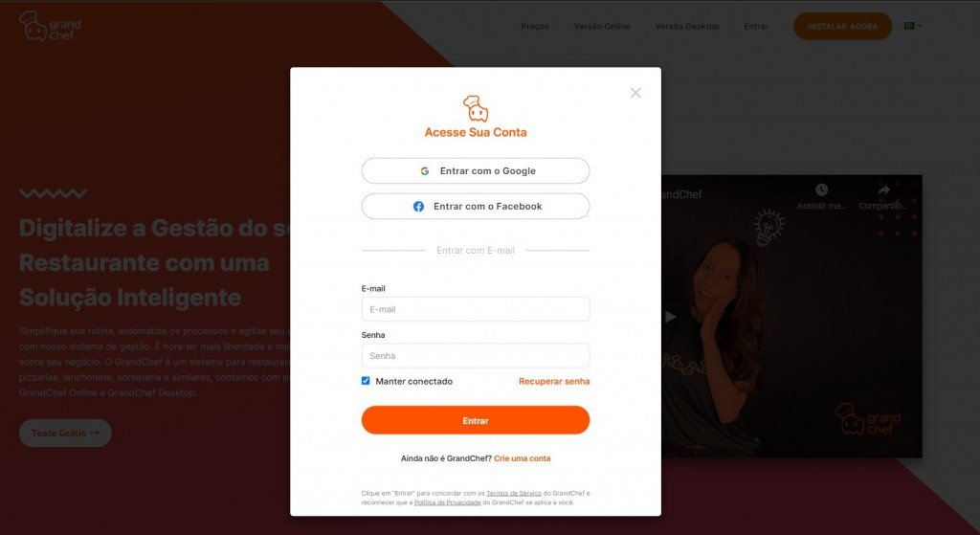
Task: Open the Termos de Serviço link
Action: [x=514, y=493]
